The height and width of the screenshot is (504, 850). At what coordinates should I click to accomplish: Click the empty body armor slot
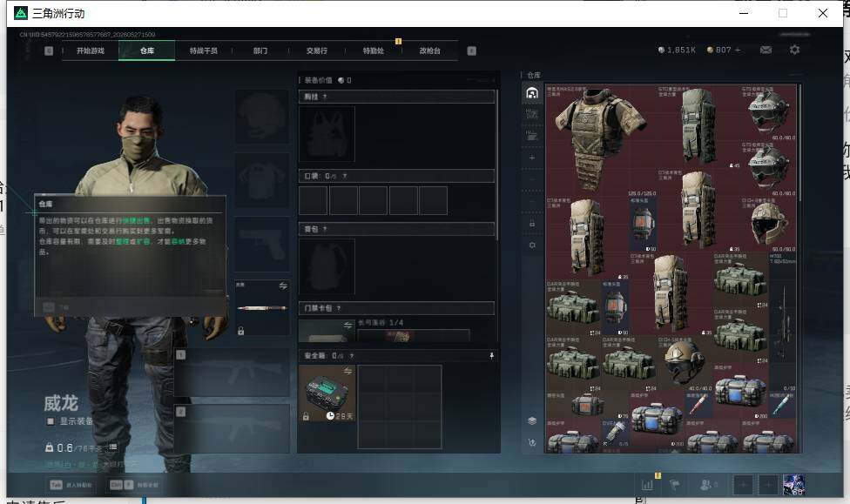click(x=262, y=180)
